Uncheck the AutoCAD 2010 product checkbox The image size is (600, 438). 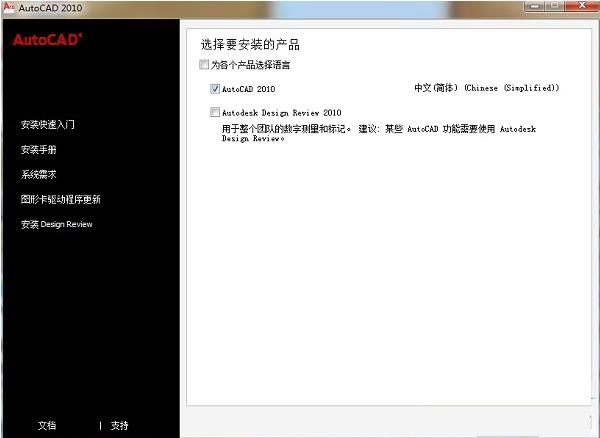tap(215, 89)
